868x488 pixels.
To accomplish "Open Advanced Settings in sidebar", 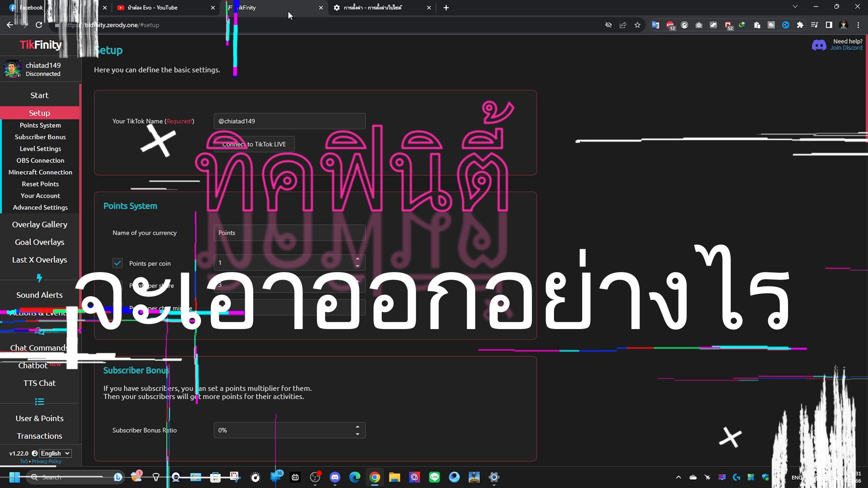I will click(x=40, y=207).
